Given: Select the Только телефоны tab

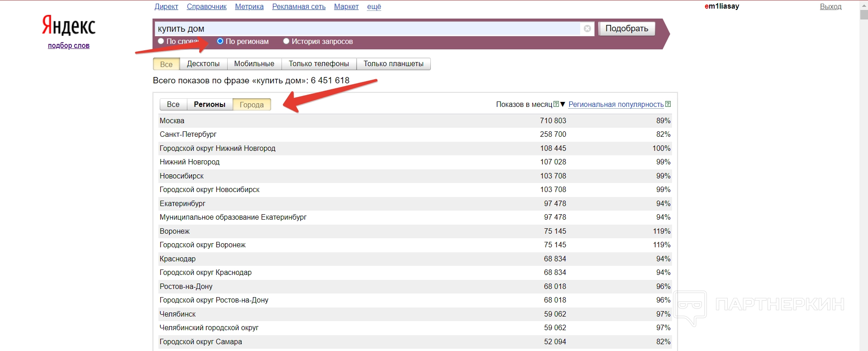Looking at the screenshot, I should [x=319, y=64].
